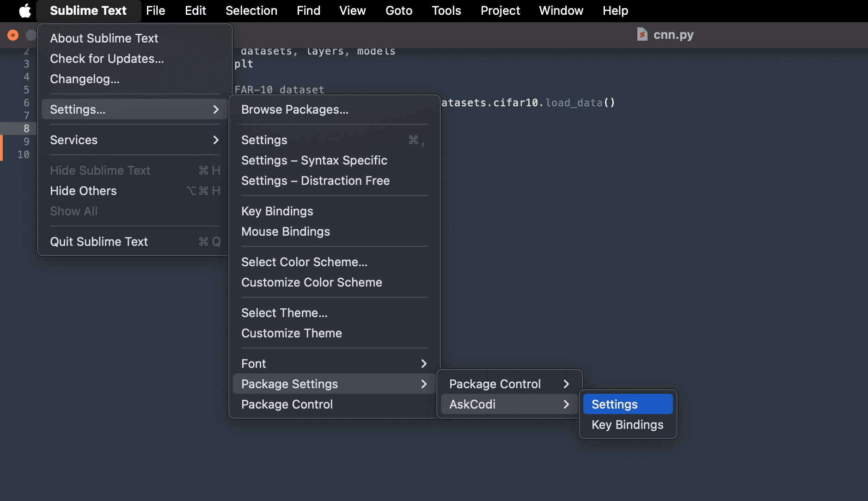Open the Goto menu
Screen dimensions: 868x501
[x=399, y=10]
